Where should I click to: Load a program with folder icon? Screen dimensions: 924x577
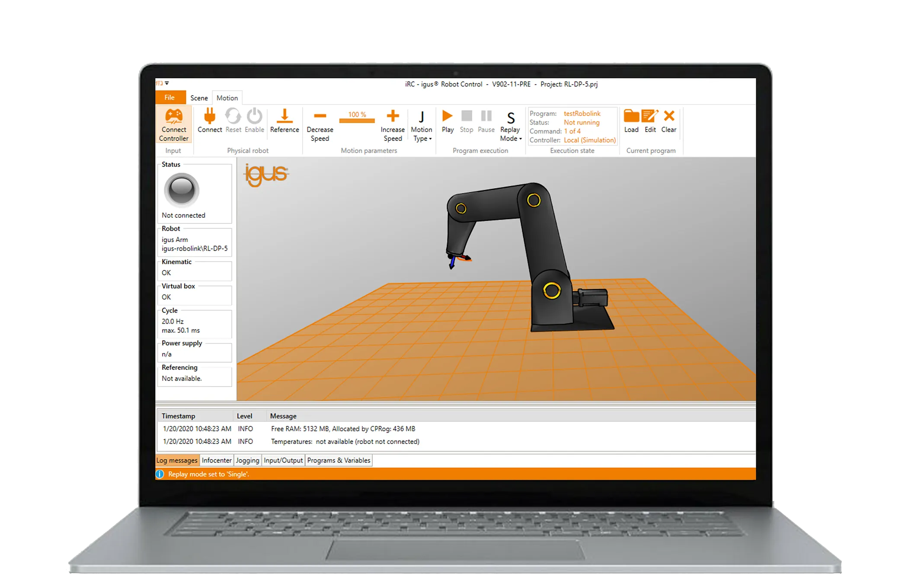(x=631, y=116)
